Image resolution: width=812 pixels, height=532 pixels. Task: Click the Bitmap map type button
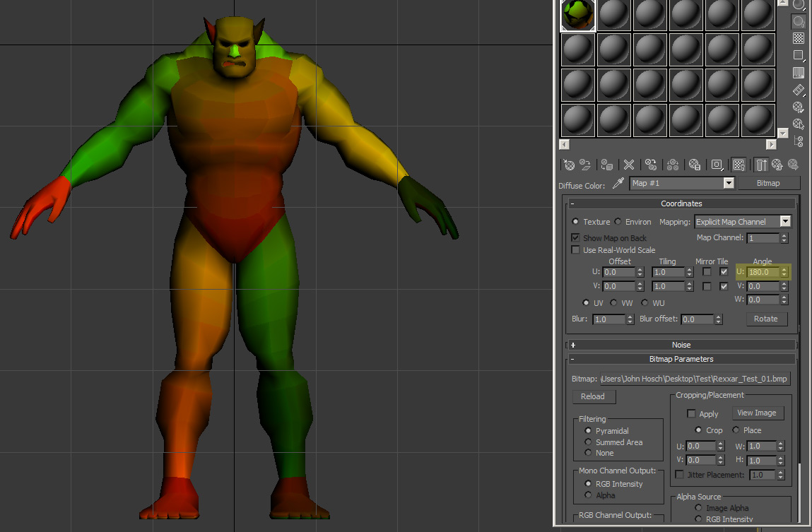[x=768, y=183]
